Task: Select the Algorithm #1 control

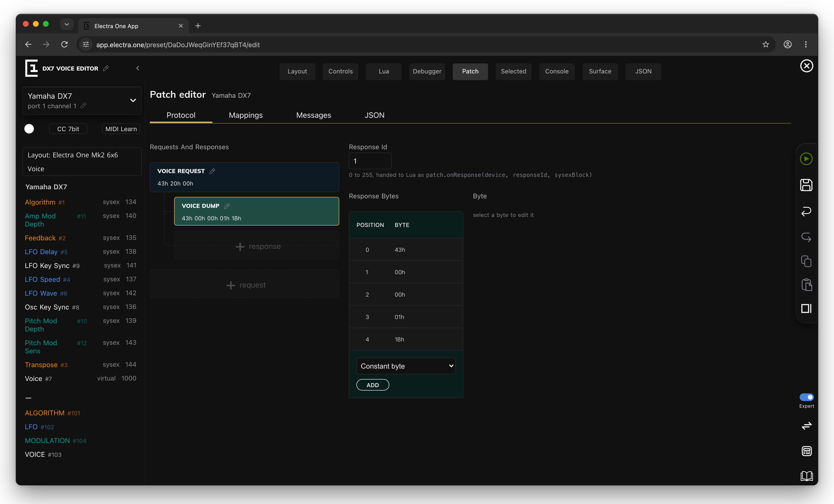Action: click(81, 202)
